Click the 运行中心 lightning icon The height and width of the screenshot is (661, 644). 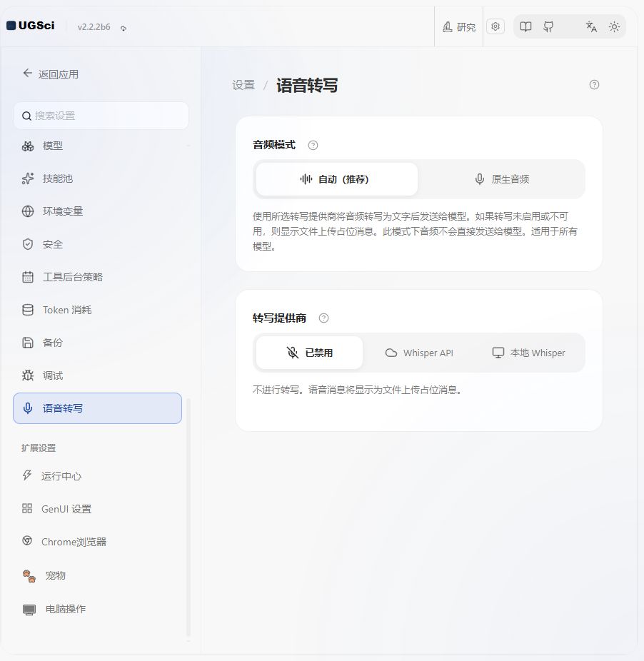pos(27,475)
